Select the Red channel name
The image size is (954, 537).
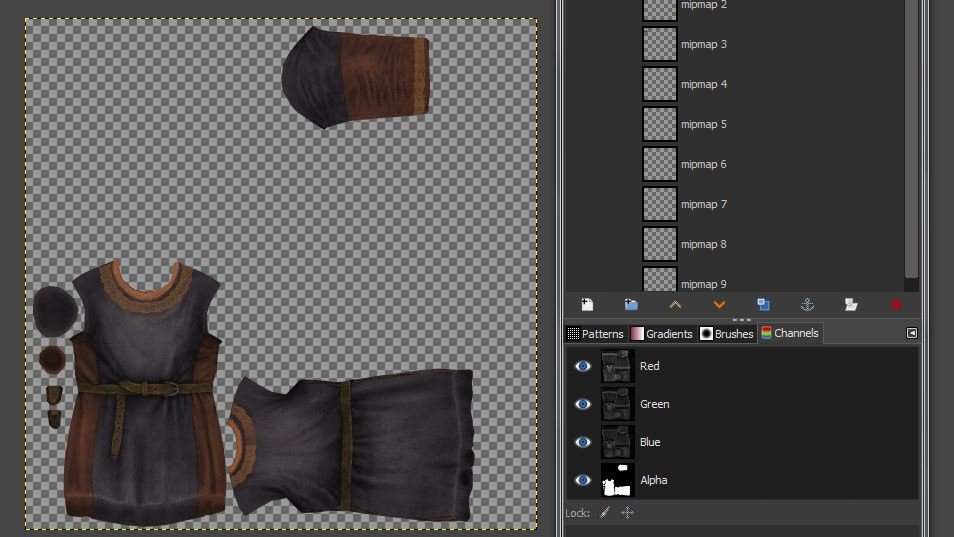(649, 366)
